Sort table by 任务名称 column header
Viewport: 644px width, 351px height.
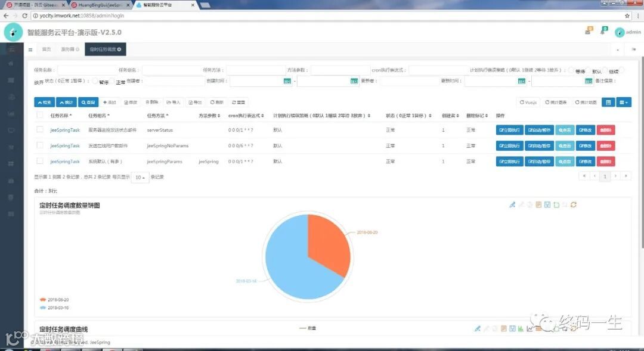(x=61, y=116)
